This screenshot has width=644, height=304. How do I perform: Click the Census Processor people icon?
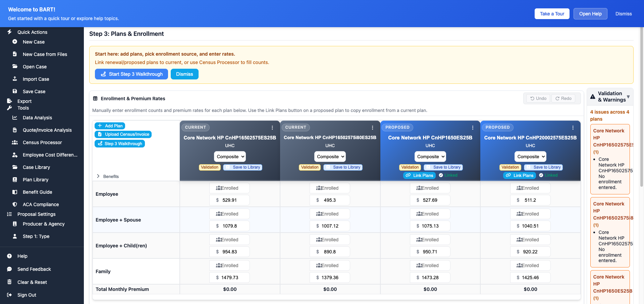[x=15, y=142]
